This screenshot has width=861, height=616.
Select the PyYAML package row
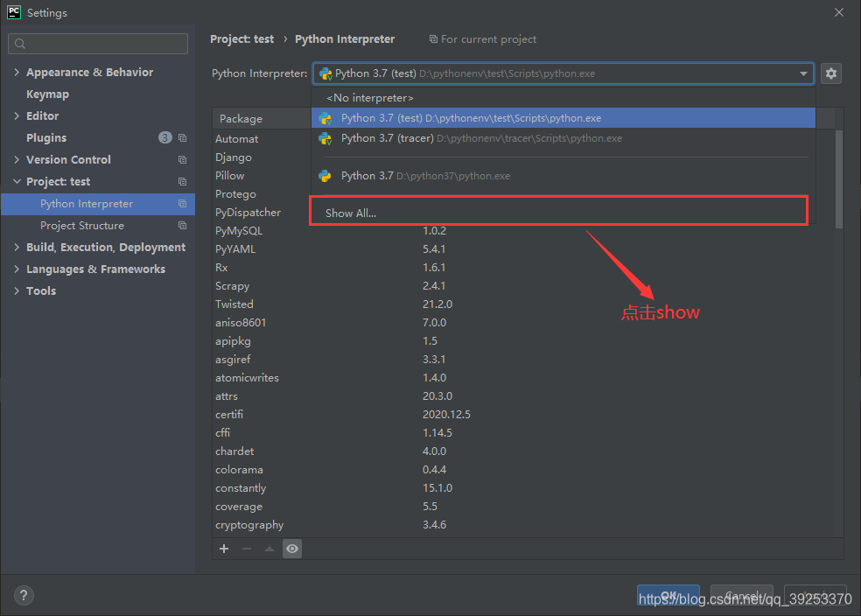tap(524, 249)
